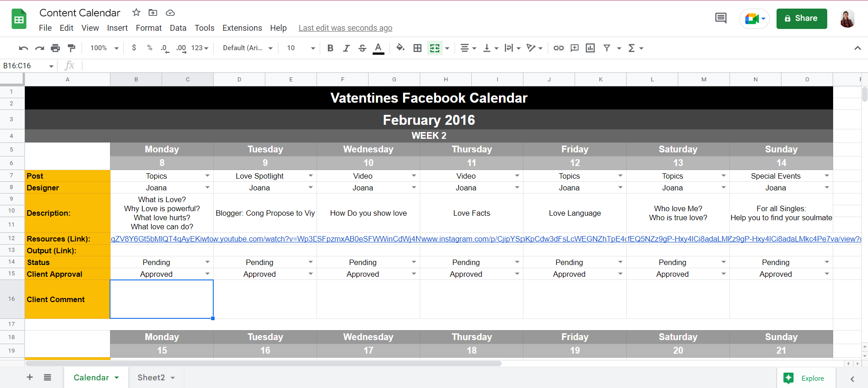Open the borders tool
The image size is (868, 388).
[x=417, y=48]
